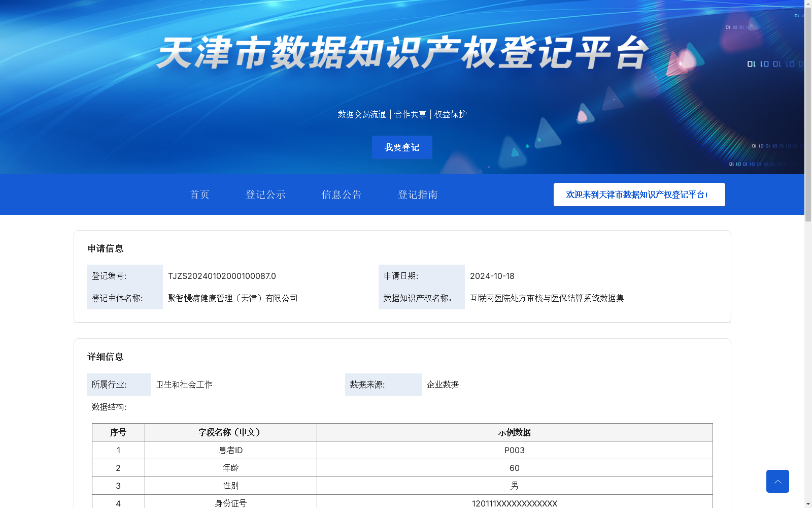Click sample value P003
This screenshot has width=812, height=508.
point(515,450)
